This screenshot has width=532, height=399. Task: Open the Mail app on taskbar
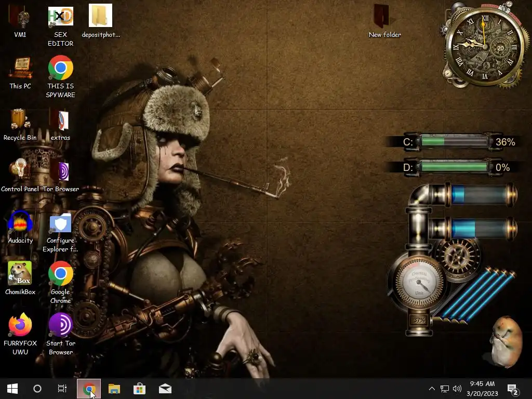coord(165,389)
